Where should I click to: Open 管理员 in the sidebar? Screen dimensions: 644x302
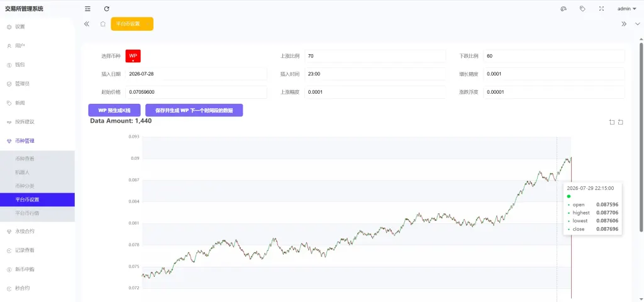37,84
